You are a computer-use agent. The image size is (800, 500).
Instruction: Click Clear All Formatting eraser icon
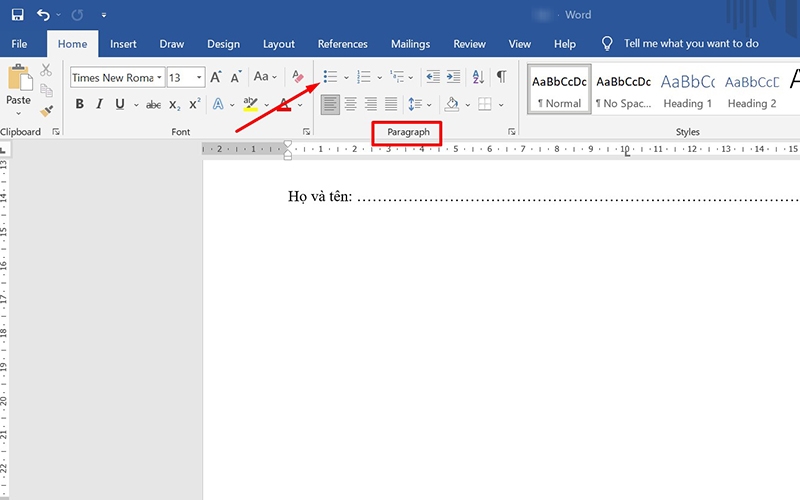[x=298, y=77]
